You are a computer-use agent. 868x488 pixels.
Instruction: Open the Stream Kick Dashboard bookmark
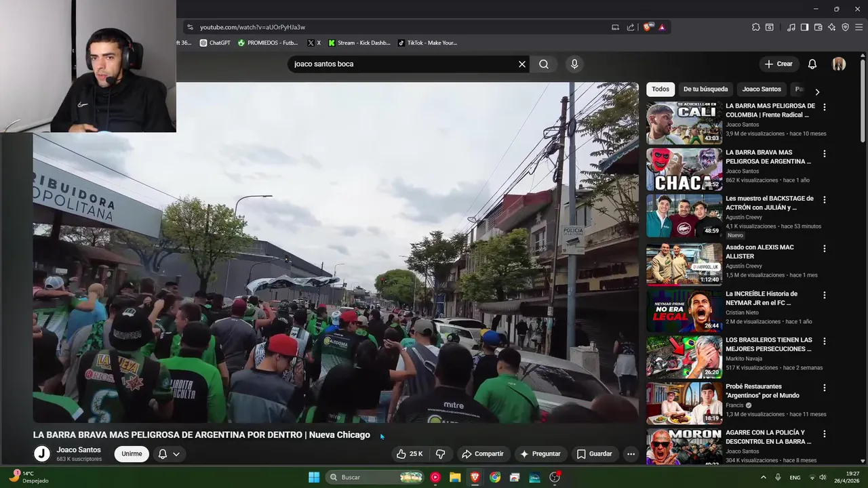click(359, 43)
